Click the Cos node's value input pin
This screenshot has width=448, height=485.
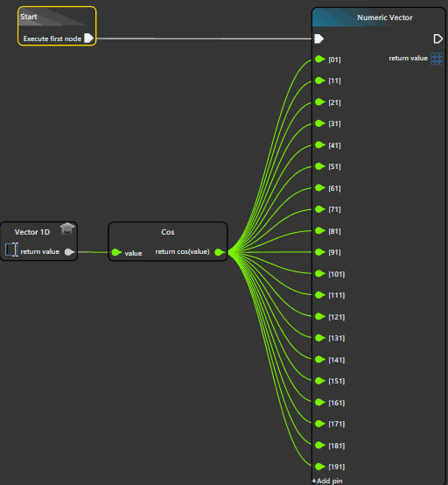coord(116,252)
